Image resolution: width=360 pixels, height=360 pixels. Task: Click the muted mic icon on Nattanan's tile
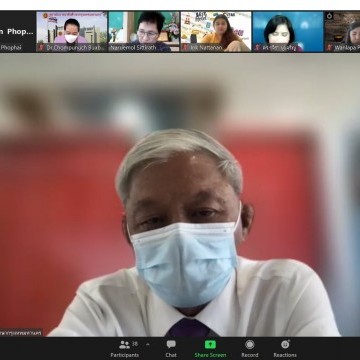click(x=185, y=48)
